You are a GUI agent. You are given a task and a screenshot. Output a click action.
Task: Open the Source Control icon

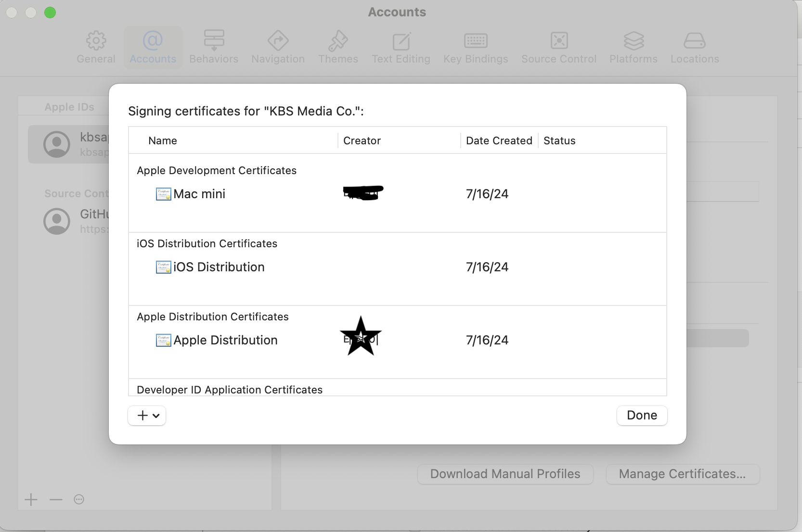(x=559, y=41)
